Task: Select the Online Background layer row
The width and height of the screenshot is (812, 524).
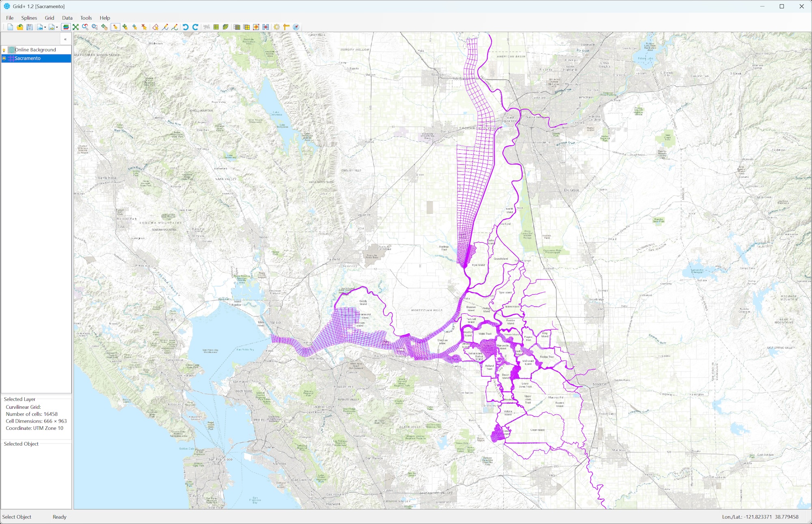Action: [x=37, y=50]
